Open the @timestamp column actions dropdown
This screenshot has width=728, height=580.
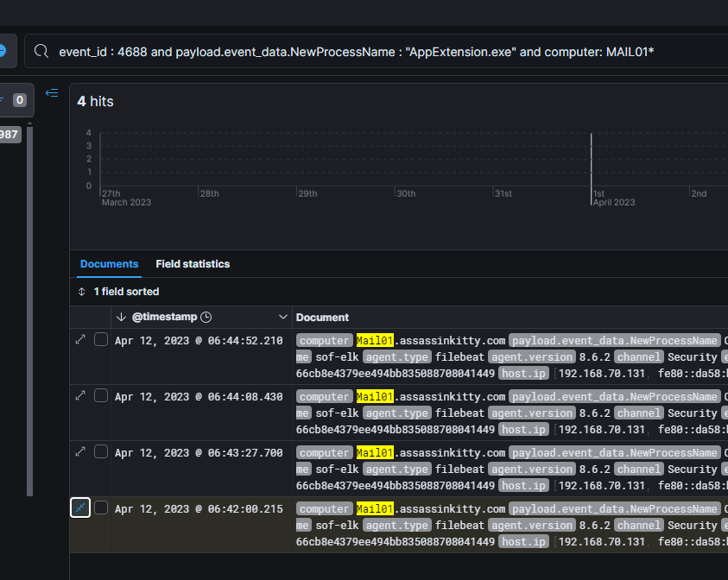click(282, 318)
